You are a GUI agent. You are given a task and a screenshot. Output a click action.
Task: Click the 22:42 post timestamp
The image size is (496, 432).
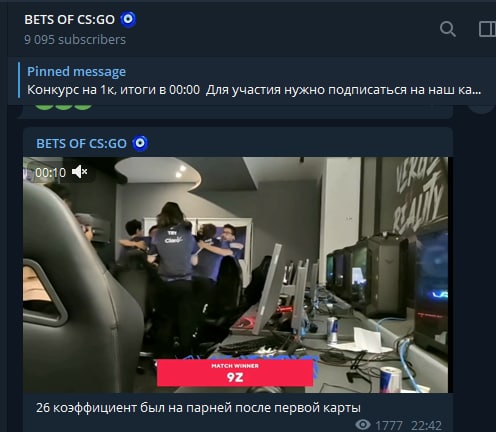tap(426, 425)
